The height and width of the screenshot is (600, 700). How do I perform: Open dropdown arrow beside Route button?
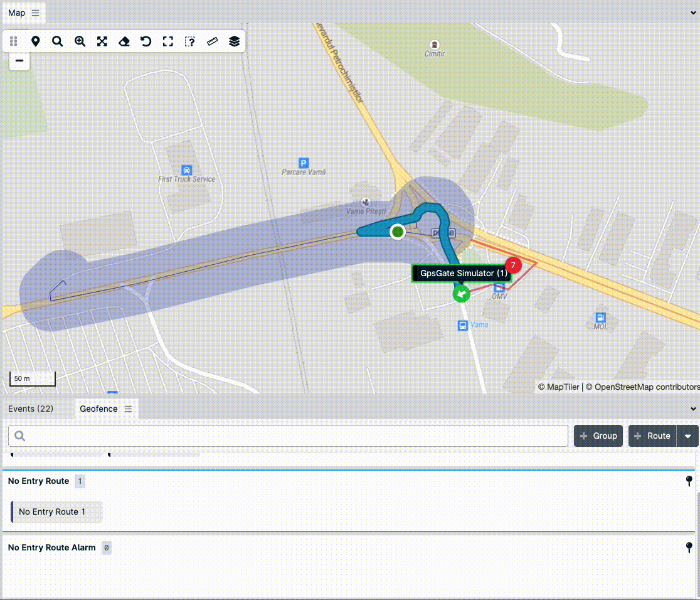(x=688, y=436)
